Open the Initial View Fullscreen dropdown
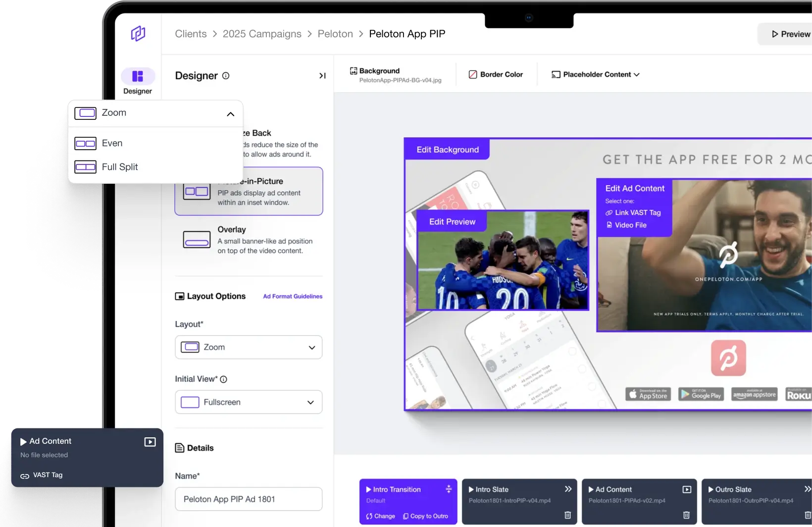This screenshot has width=812, height=527. [x=249, y=402]
